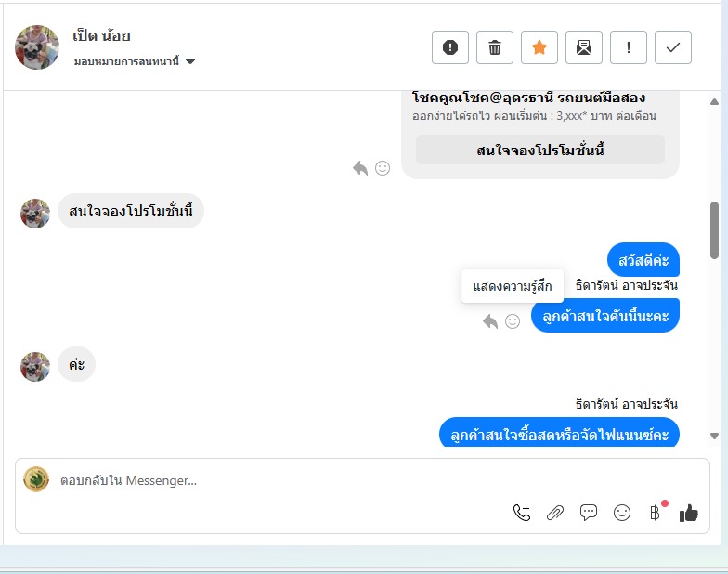Select the customer reply ค่ะ
Screen dimensions: 728x574
coord(76,364)
